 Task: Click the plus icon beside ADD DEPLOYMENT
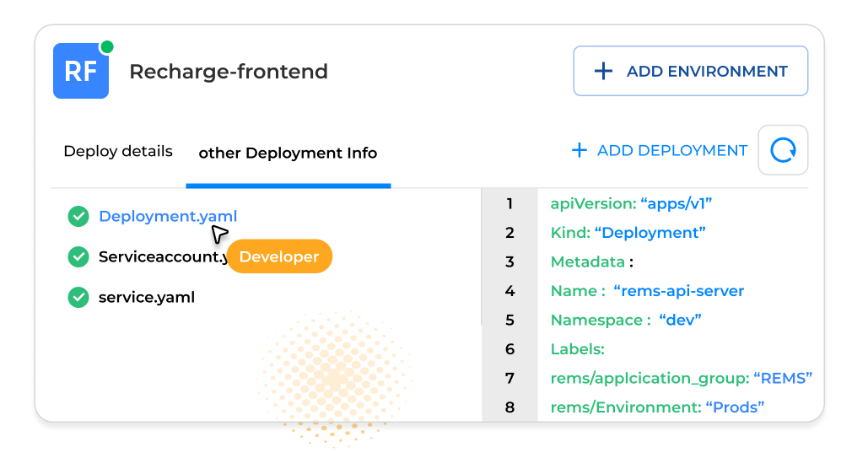[x=579, y=151]
